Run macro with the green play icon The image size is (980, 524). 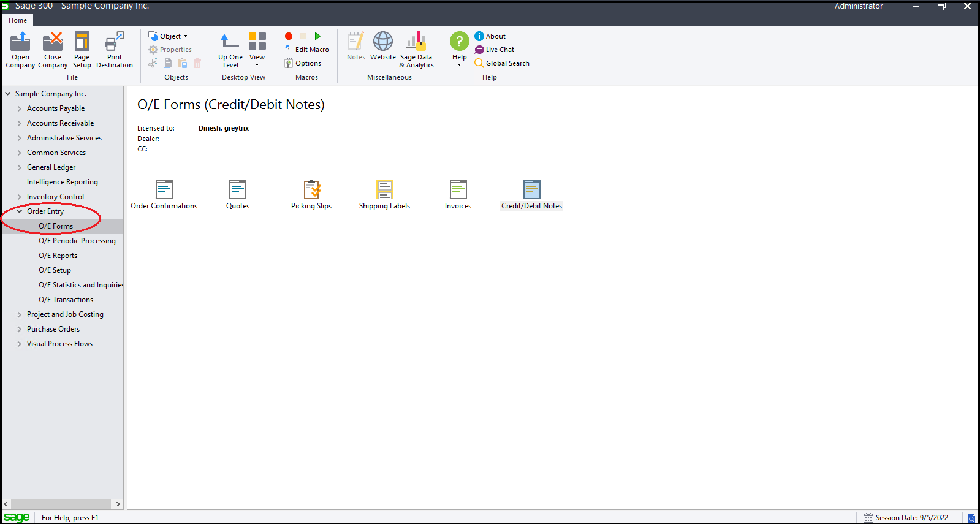point(317,36)
